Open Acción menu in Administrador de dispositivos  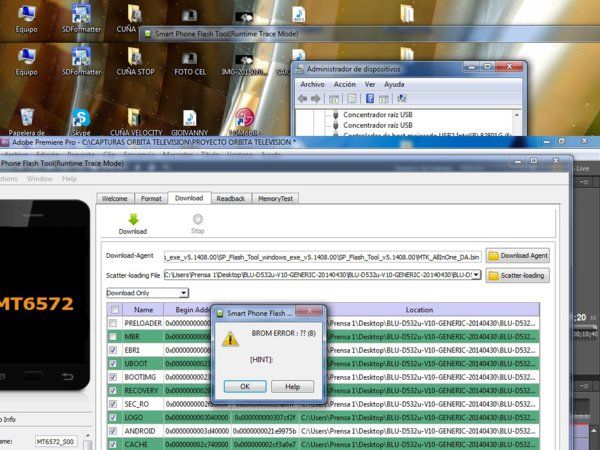pos(344,84)
